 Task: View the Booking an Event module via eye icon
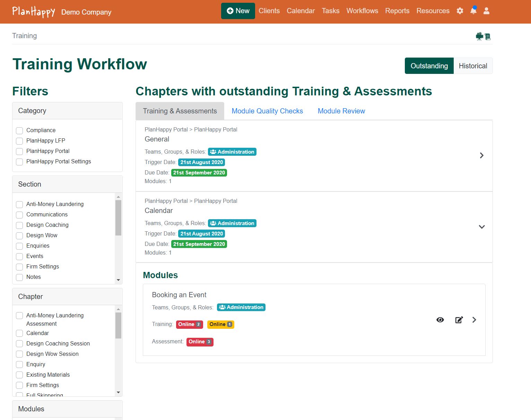click(x=440, y=320)
